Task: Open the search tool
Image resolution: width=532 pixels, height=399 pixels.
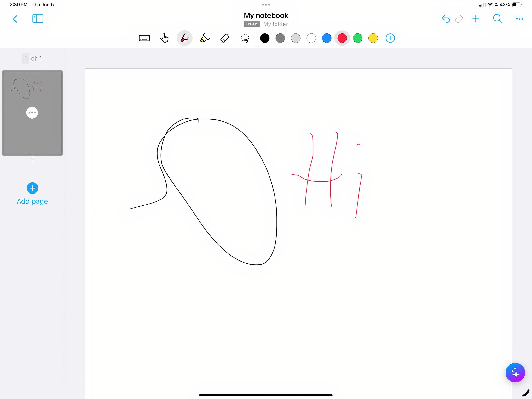Action: 497,19
